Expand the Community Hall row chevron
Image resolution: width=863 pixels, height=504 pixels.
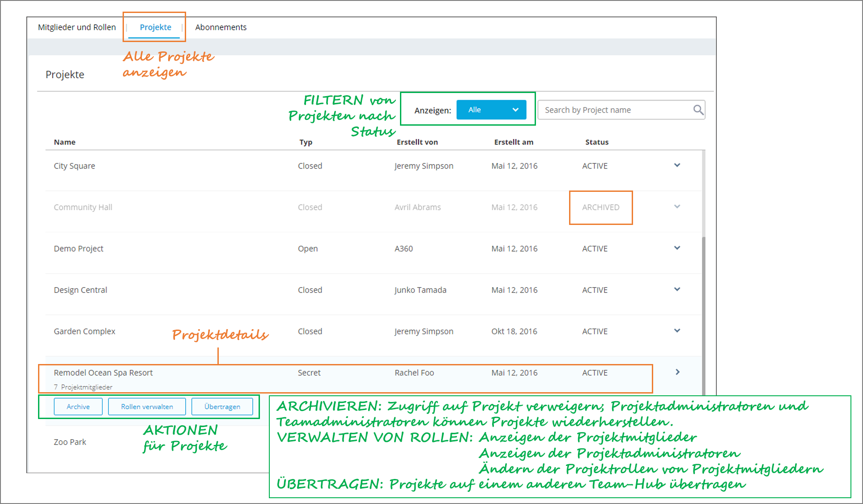point(677,207)
